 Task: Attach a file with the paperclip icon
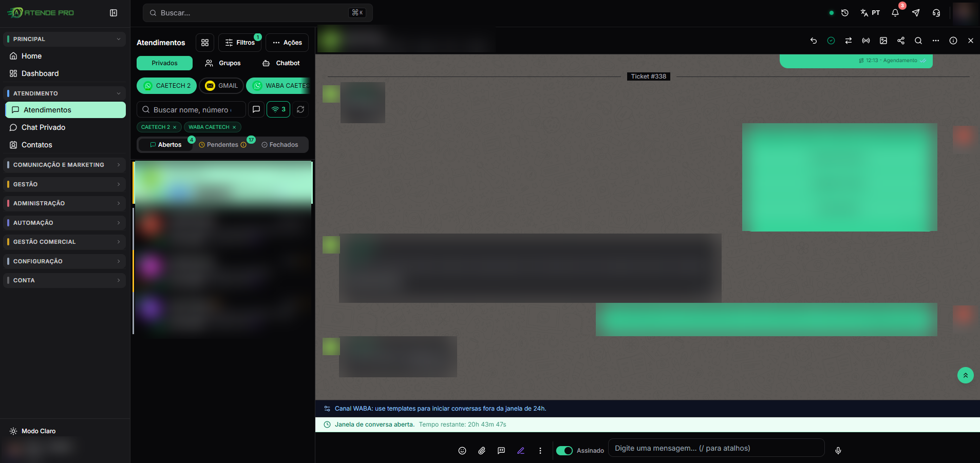[x=482, y=451]
